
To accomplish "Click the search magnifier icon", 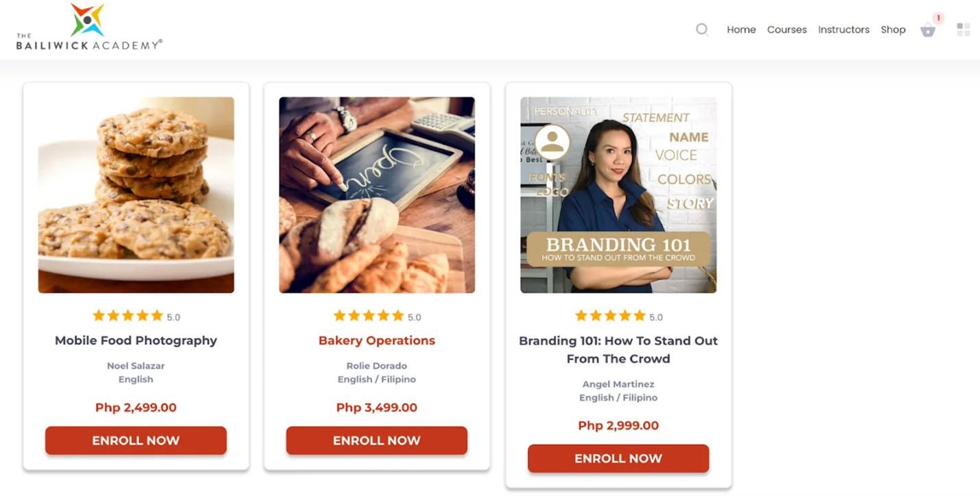I will coord(702,29).
